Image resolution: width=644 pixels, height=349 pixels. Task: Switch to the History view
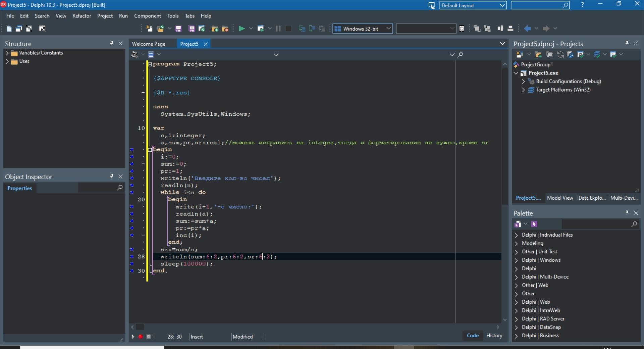[494, 336]
